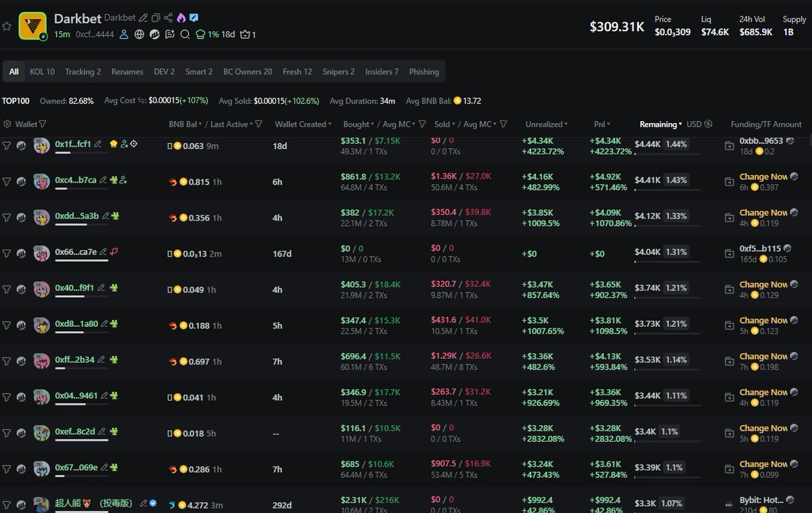The width and height of the screenshot is (812, 513).
Task: Open wallet address 0x40...f9f1
Action: pos(74,288)
